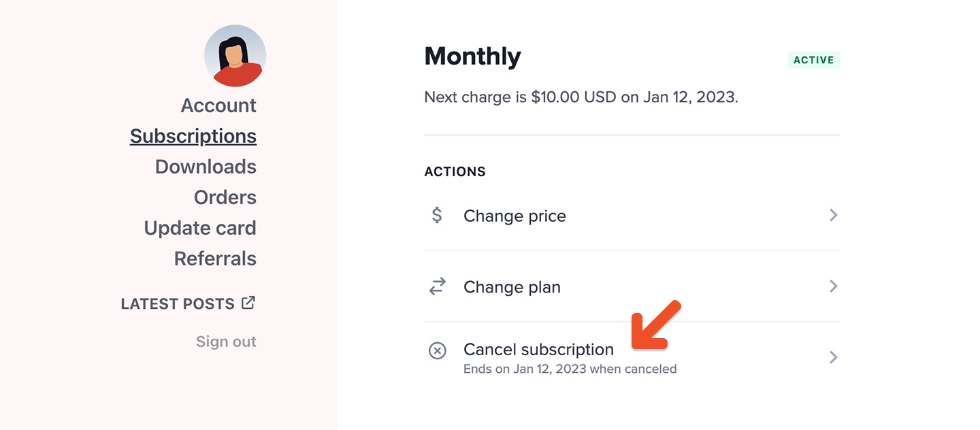Viewport: 980px width, 430px height.
Task: Click the ACTIVE status badge
Action: (813, 60)
